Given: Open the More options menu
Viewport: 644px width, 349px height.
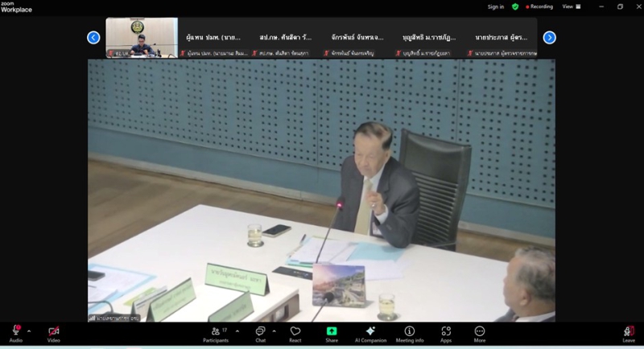Looking at the screenshot, I should click(x=480, y=332).
